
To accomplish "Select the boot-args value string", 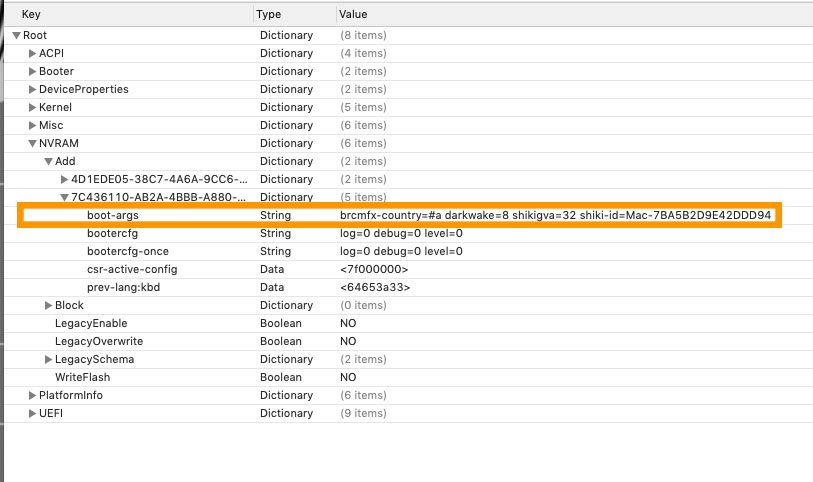I will tap(555, 215).
